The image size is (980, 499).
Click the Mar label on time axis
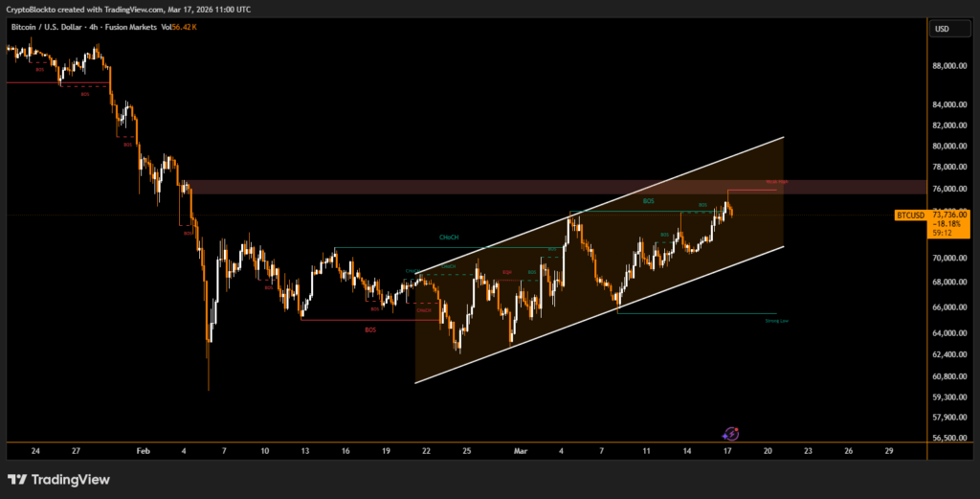pyautogui.click(x=521, y=450)
